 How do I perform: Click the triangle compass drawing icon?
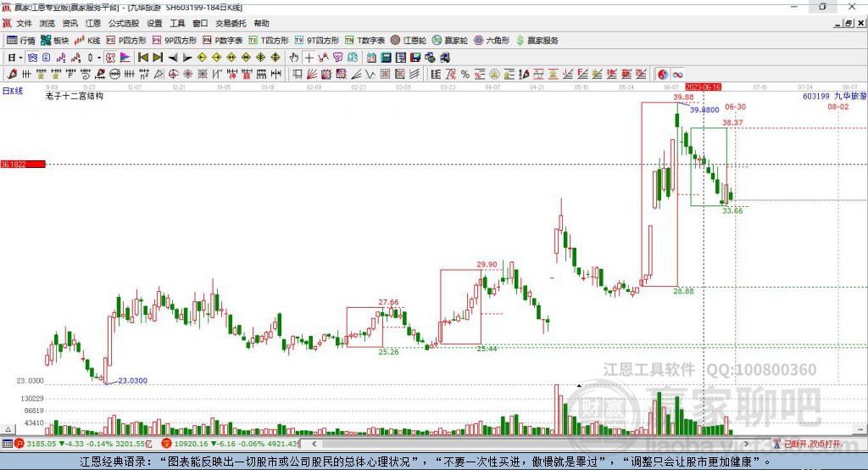[159, 75]
